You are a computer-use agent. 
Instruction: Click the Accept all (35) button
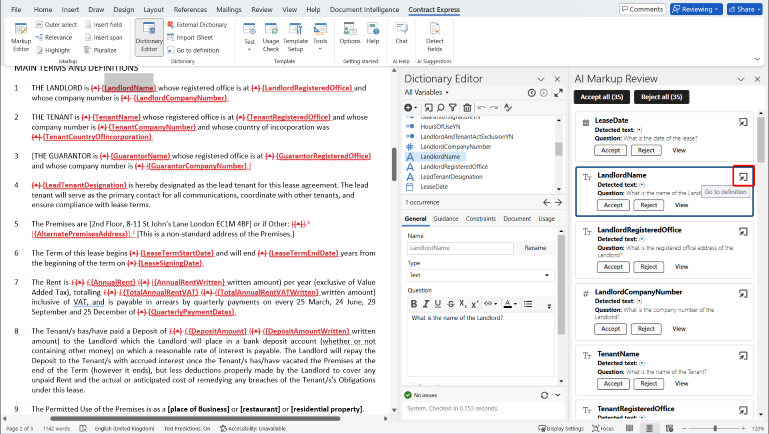601,96
